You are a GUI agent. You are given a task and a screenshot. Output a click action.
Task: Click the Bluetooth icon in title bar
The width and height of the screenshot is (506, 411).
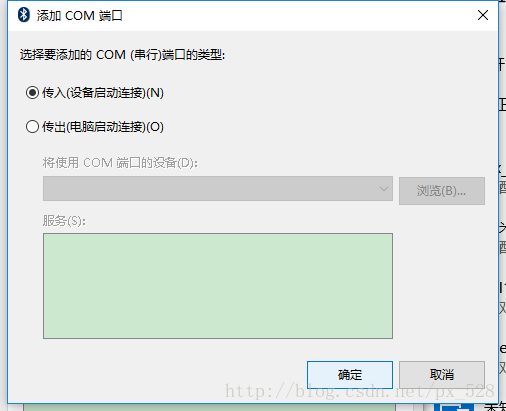coord(24,15)
